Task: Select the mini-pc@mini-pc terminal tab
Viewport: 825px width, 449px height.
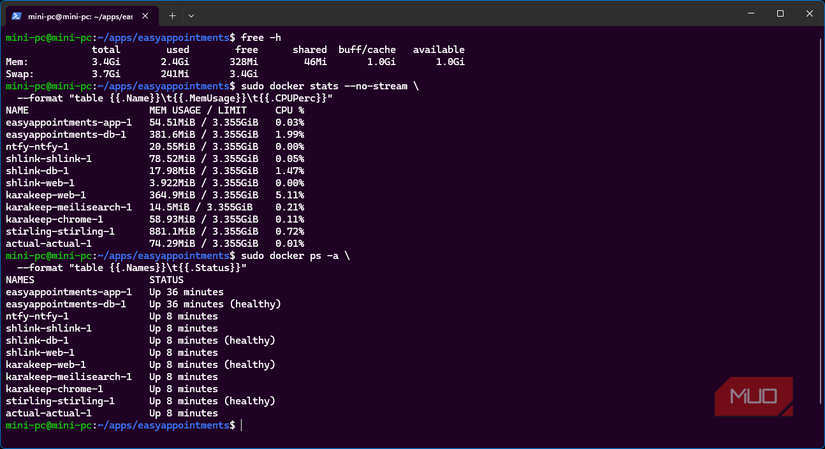Action: [81, 16]
